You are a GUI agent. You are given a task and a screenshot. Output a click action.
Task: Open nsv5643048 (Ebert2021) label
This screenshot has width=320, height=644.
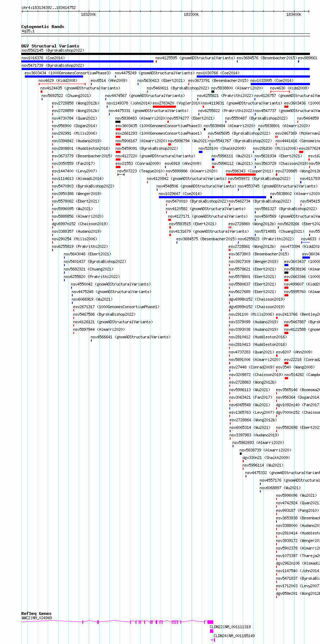click(x=87, y=254)
